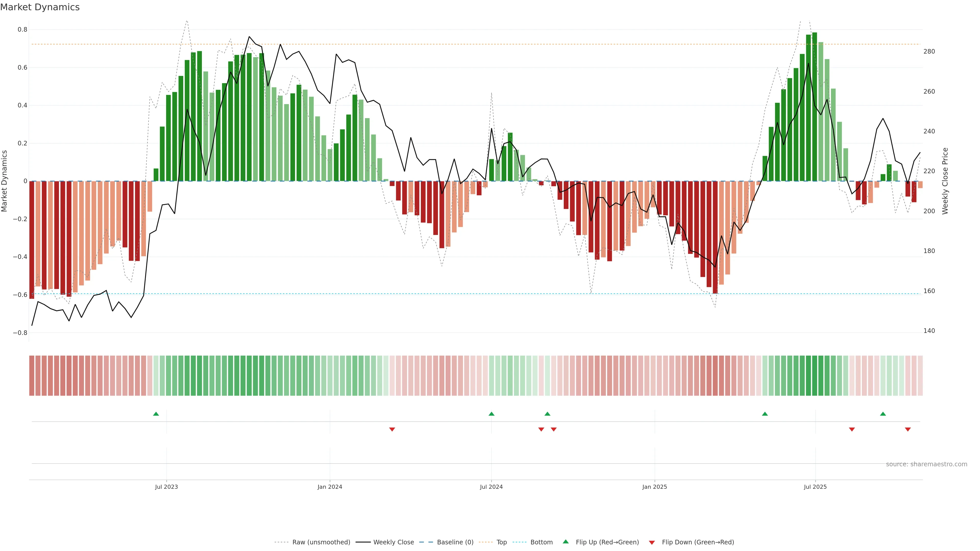
Task: Click the Weekly Close Price axis title
Action: click(x=945, y=181)
